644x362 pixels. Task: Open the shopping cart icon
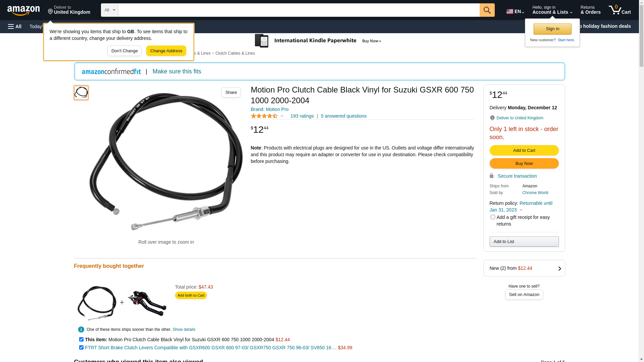[x=620, y=10]
